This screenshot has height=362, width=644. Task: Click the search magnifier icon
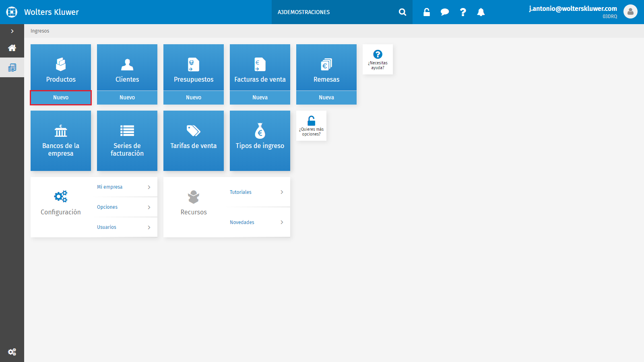[x=402, y=12]
